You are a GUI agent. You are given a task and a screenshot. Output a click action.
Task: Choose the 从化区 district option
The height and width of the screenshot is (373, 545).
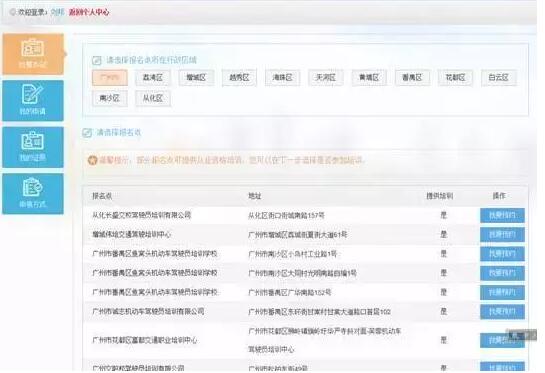[153, 98]
